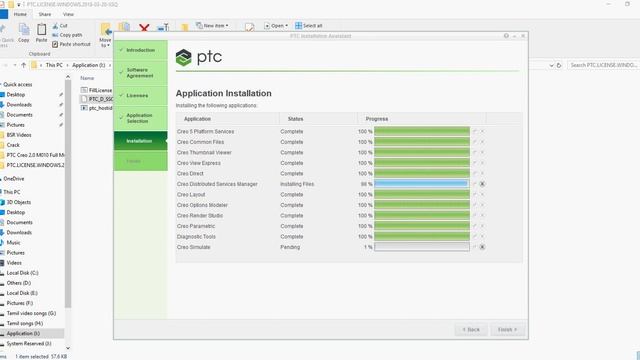
Task: Click the Name column header in Explorer
Action: point(87,78)
